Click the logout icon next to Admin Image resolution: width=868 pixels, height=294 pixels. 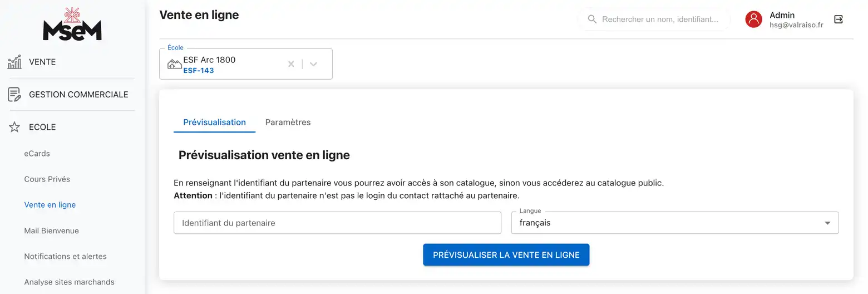(839, 19)
